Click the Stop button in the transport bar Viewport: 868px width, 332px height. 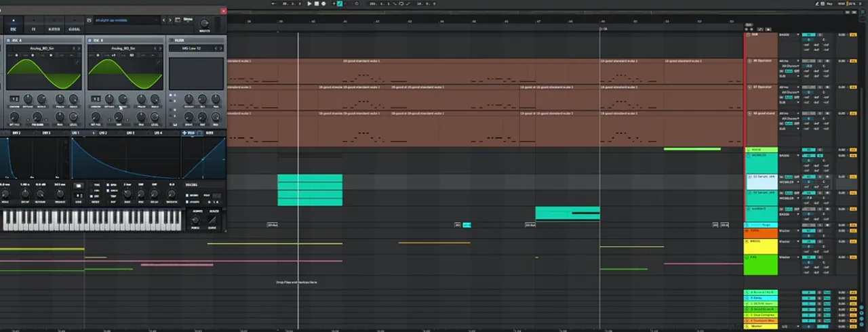(317, 3)
